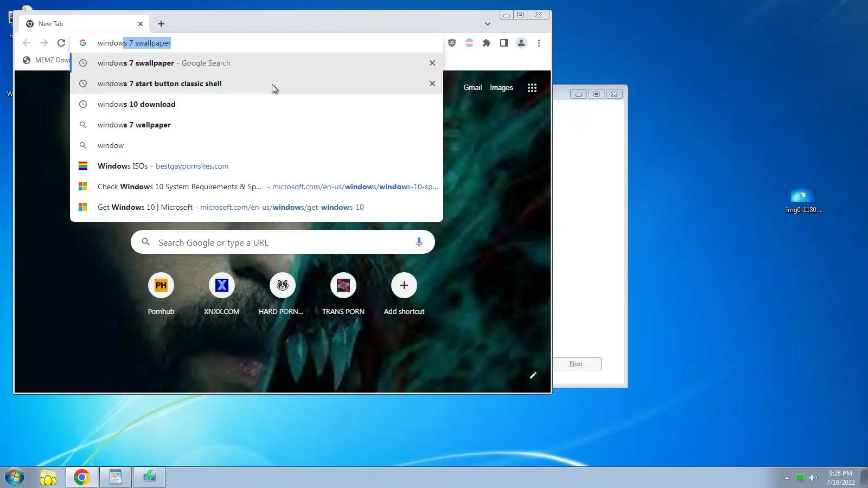The height and width of the screenshot is (488, 868).
Task: Open 'Check Windows 10 System Requirements' suggestion
Action: [257, 187]
